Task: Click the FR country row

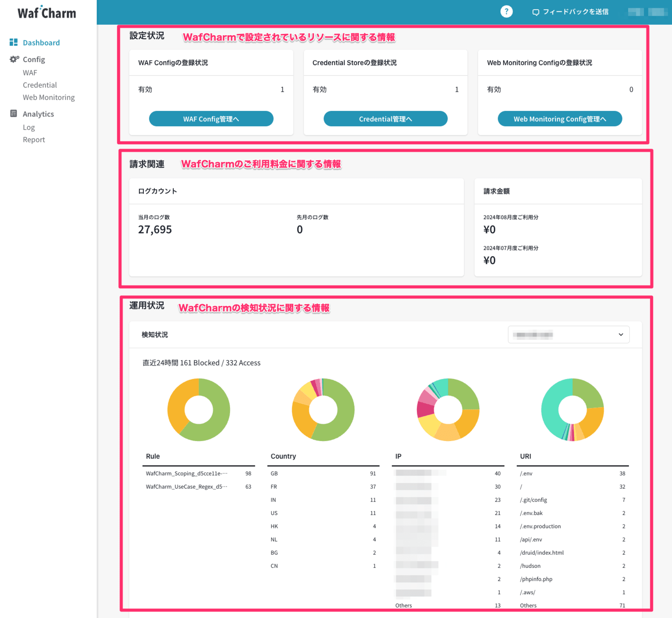Action: (323, 487)
